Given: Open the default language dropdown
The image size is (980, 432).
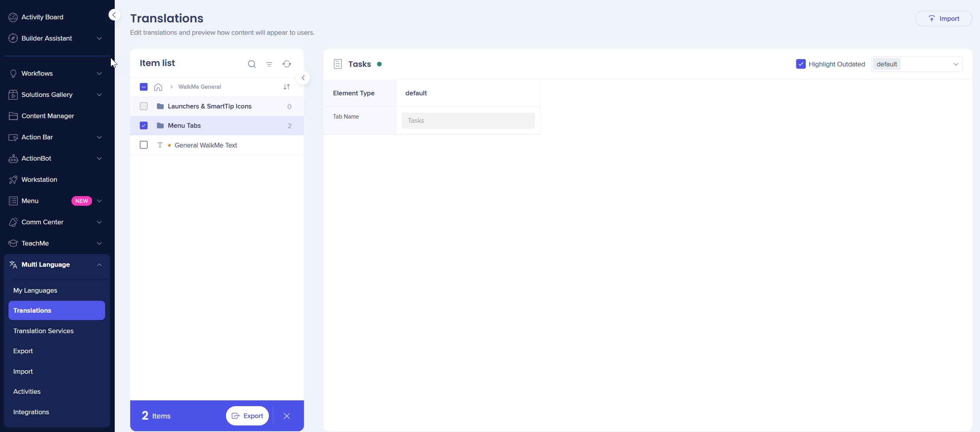Looking at the screenshot, I should point(916,64).
